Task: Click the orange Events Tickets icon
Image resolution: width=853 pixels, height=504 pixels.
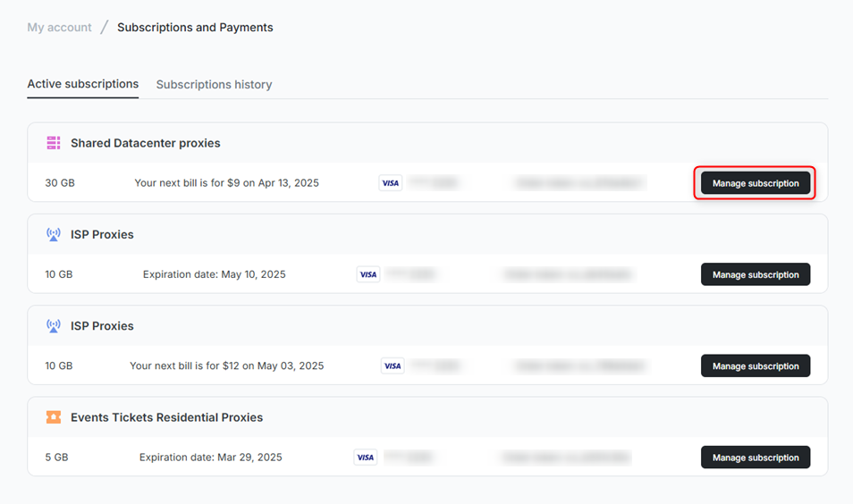Action: coord(54,417)
